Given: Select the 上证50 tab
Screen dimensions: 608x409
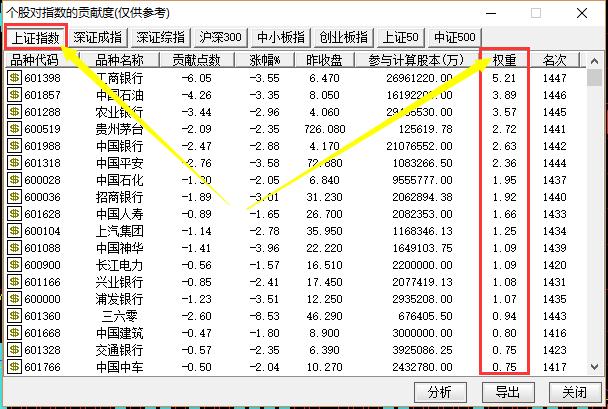Looking at the screenshot, I should click(x=401, y=38).
